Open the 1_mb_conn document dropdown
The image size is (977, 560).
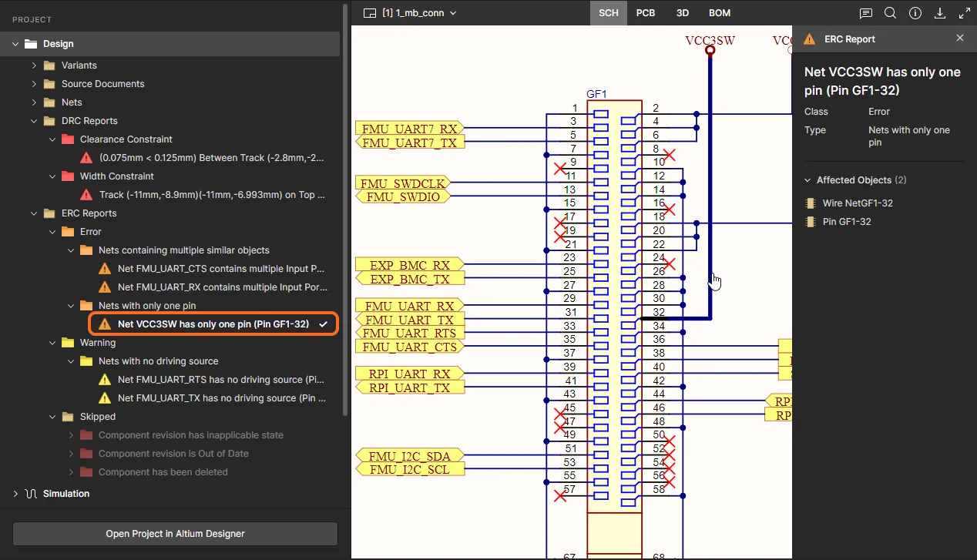pos(420,13)
